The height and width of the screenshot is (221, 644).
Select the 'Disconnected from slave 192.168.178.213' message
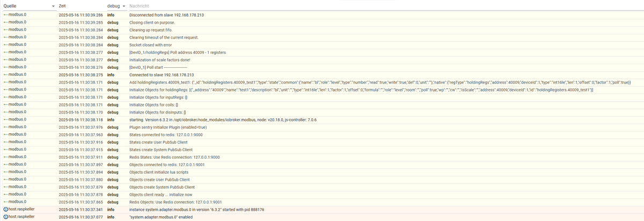[x=166, y=15]
